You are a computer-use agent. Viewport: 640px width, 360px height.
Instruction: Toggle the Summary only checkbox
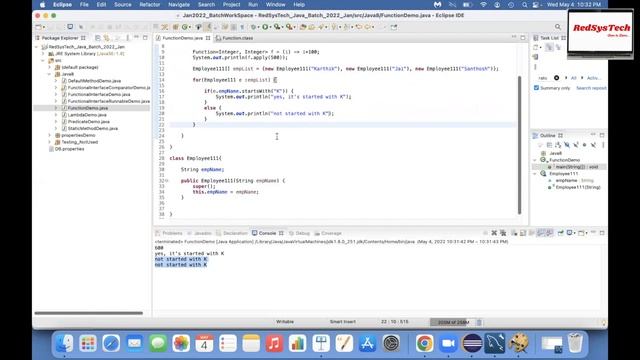536,88
